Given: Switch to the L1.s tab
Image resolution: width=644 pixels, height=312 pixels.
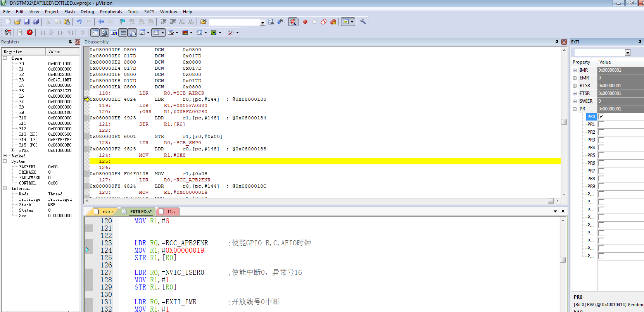Looking at the screenshot, I should click(168, 212).
